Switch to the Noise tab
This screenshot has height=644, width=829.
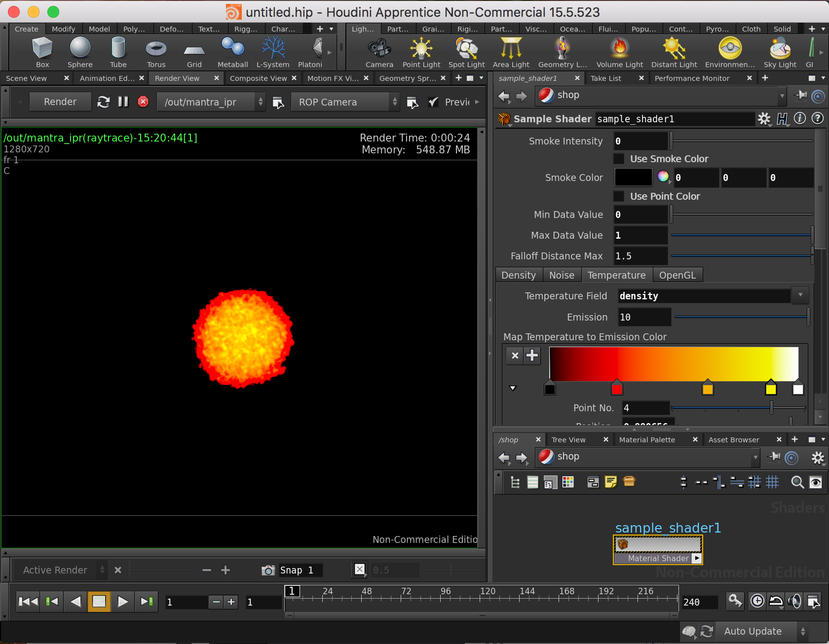click(x=562, y=275)
